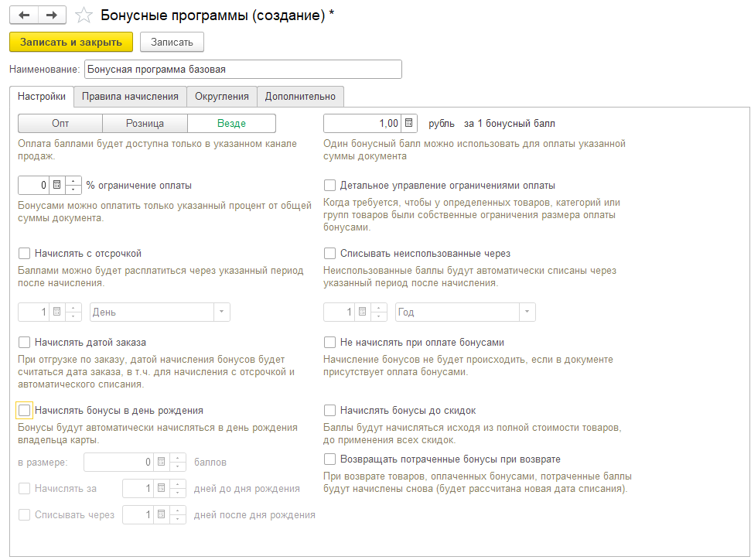
Task: Open the Округления tab
Action: pos(222,96)
